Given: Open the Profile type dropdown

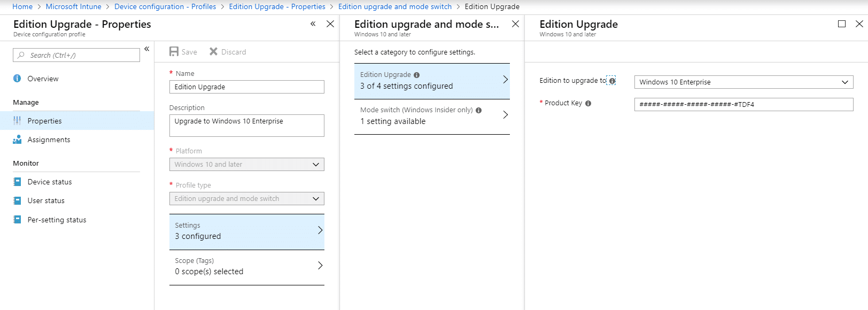Looking at the screenshot, I should pos(247,198).
